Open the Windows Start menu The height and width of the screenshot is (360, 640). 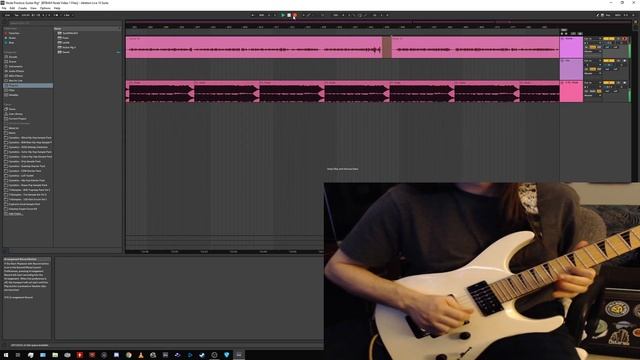pos(6,355)
